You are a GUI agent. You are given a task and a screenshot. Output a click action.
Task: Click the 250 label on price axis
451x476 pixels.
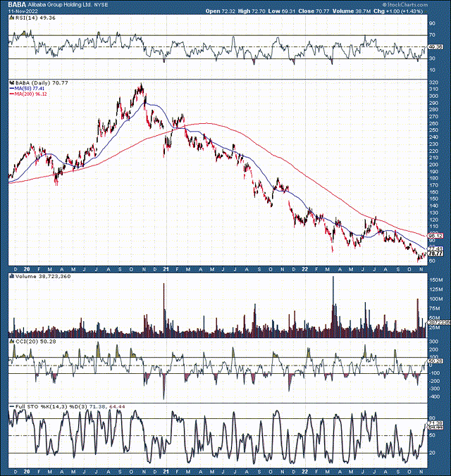click(x=433, y=130)
